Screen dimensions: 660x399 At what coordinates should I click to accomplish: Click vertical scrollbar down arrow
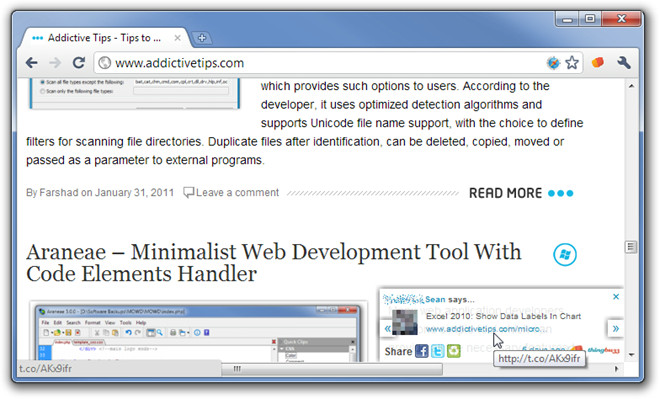(631, 355)
